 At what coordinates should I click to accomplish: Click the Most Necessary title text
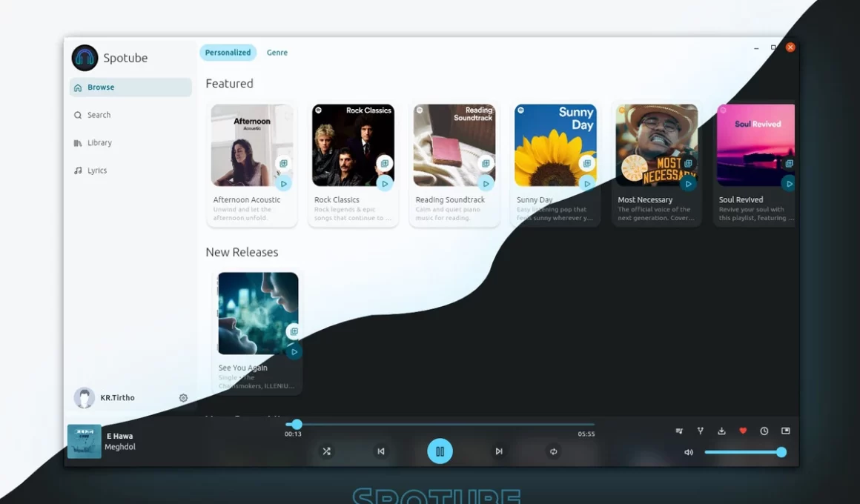click(645, 200)
